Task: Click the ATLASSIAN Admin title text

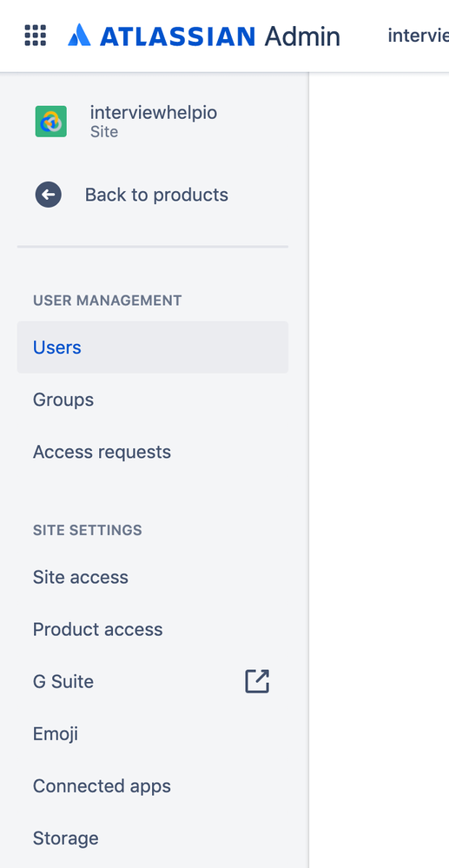Action: 220,36
